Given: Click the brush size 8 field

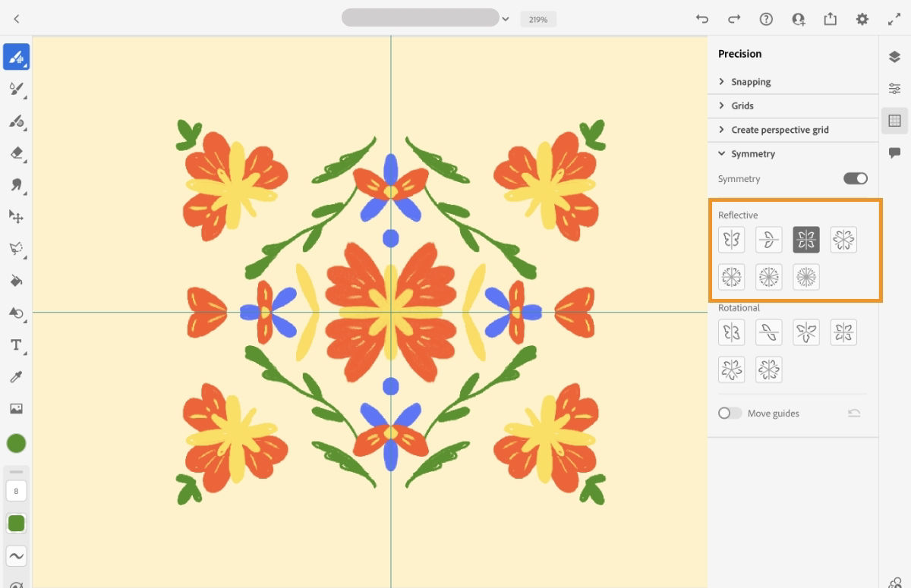Looking at the screenshot, I should point(16,491).
